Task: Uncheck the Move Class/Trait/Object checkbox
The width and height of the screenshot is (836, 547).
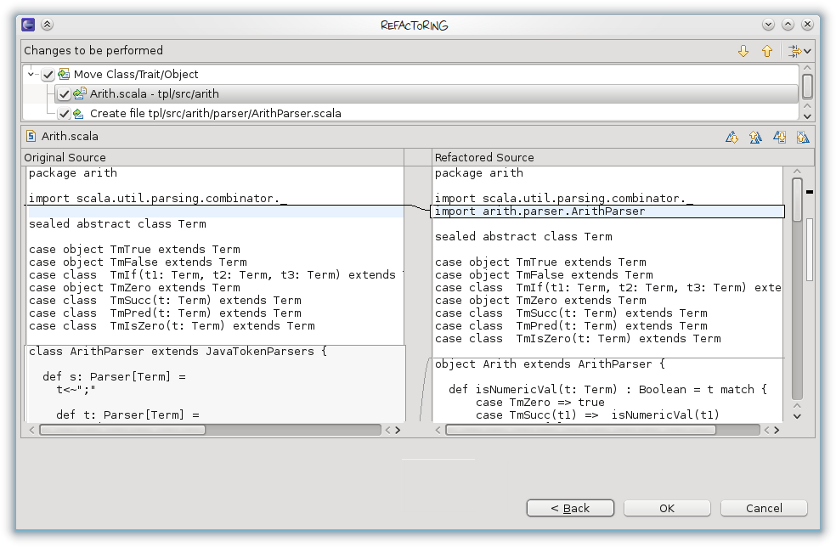Action: (48, 75)
